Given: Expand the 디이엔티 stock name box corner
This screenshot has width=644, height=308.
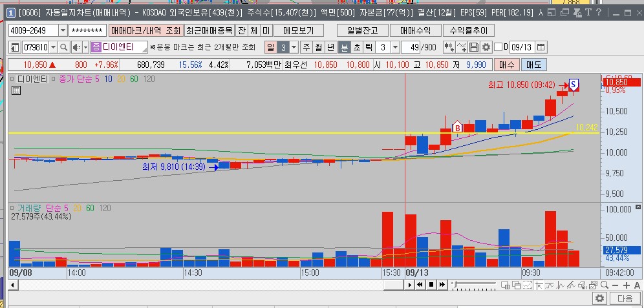Looking at the screenshot, I should 144,50.
